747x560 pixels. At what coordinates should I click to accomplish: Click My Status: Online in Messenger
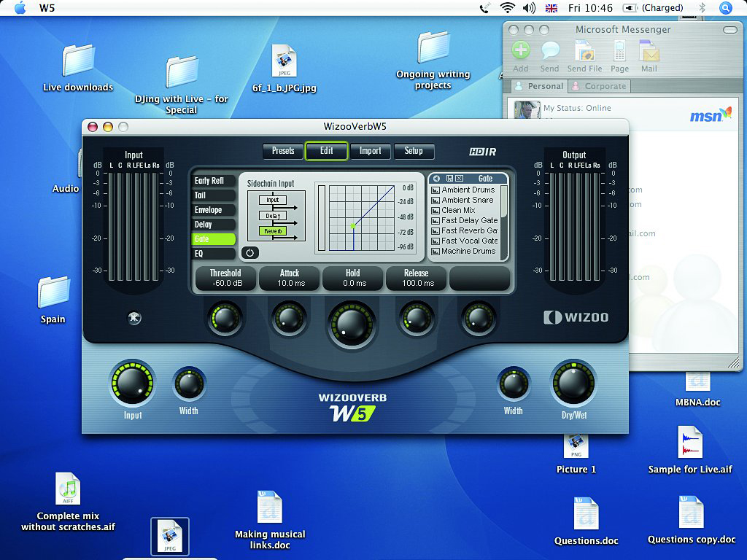click(578, 108)
